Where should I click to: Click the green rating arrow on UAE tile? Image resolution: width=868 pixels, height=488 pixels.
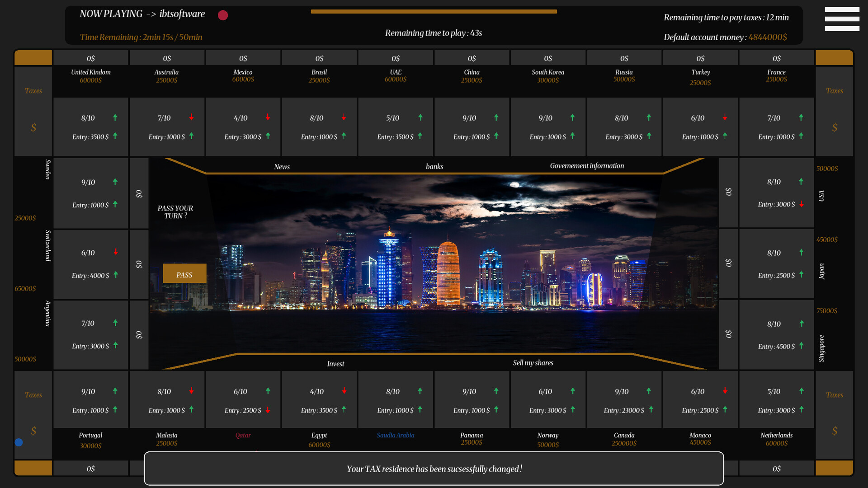420,117
